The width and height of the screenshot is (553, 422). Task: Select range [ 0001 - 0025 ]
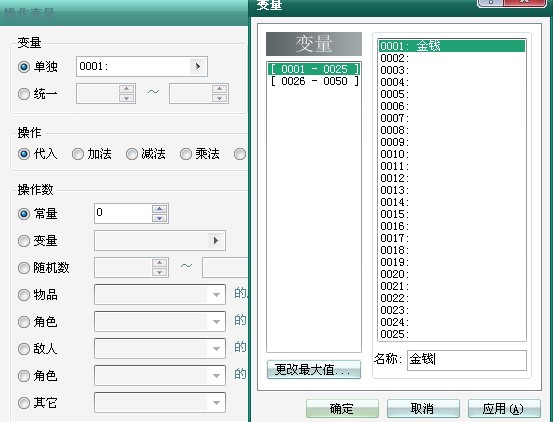[x=314, y=69]
